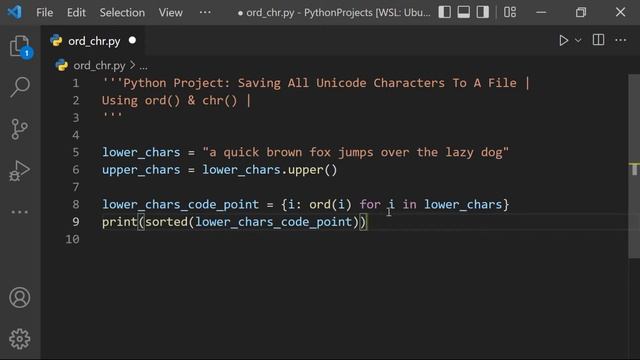Open the Source Control view
The image size is (640, 360).
click(x=19, y=129)
